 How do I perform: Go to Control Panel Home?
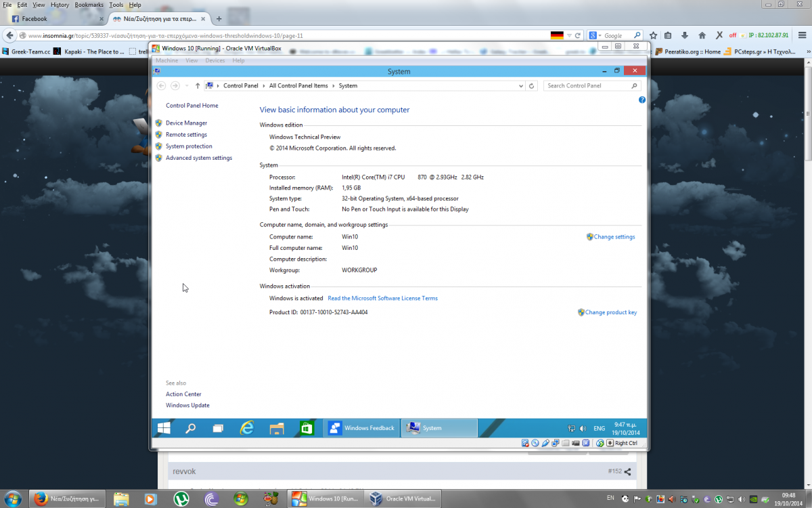(x=192, y=106)
